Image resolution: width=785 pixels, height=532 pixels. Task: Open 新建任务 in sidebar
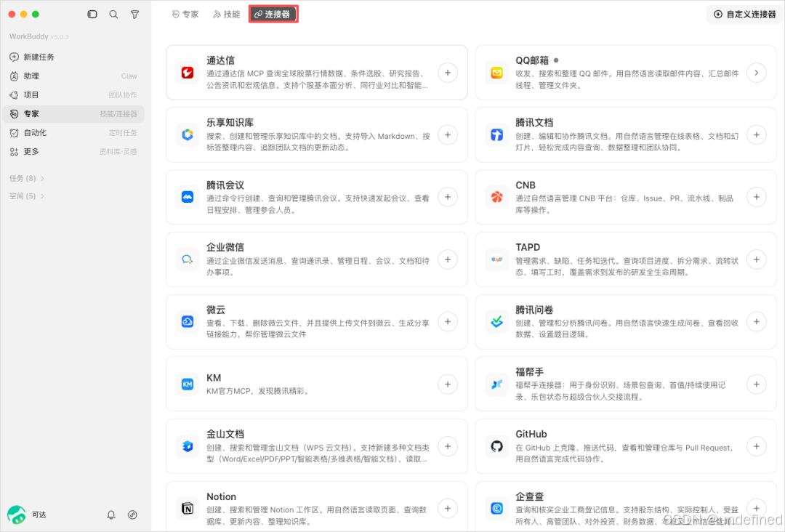pyautogui.click(x=73, y=57)
